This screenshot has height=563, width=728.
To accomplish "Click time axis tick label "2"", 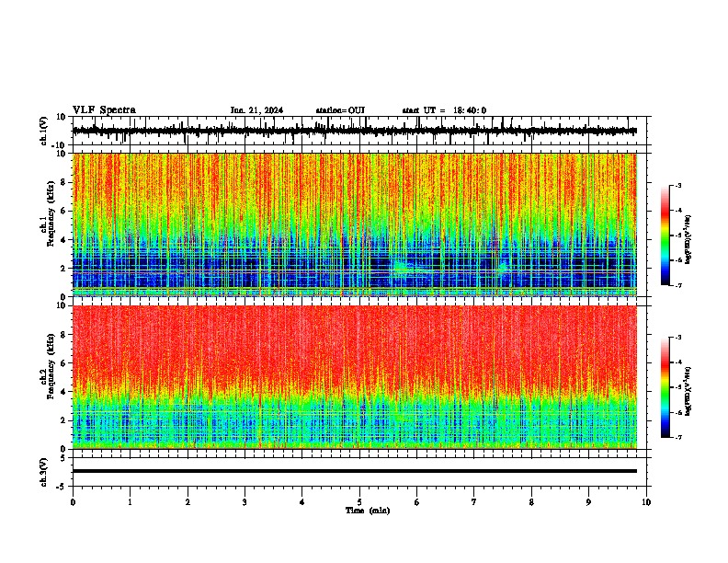I will pyautogui.click(x=188, y=502).
